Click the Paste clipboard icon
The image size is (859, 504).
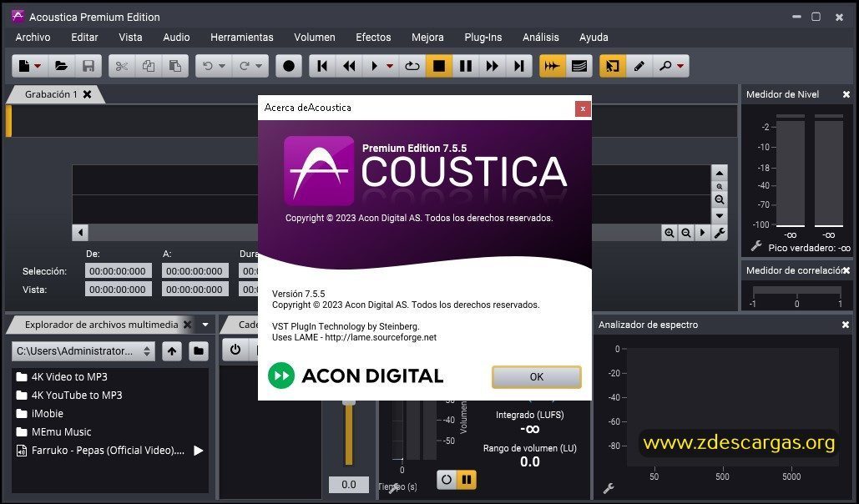tap(175, 66)
